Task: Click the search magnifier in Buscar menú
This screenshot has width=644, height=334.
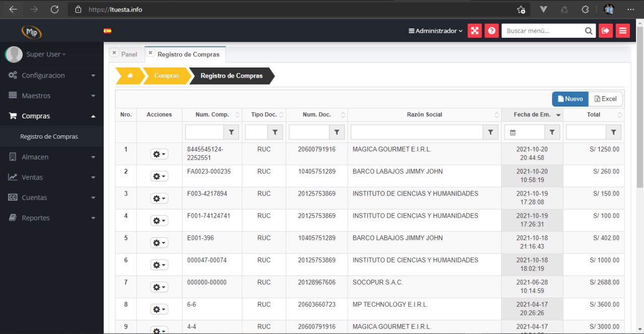Action: (589, 31)
